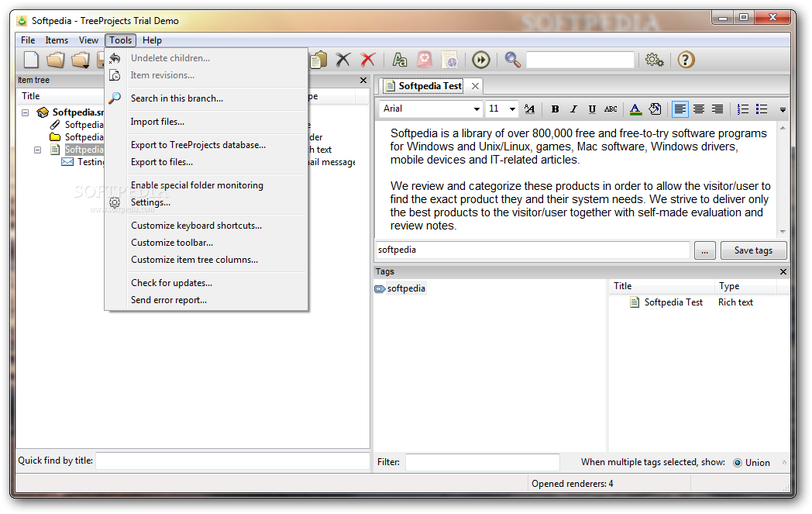The width and height of the screenshot is (812, 514).
Task: Close the Softpedia Test tab
Action: (475, 86)
